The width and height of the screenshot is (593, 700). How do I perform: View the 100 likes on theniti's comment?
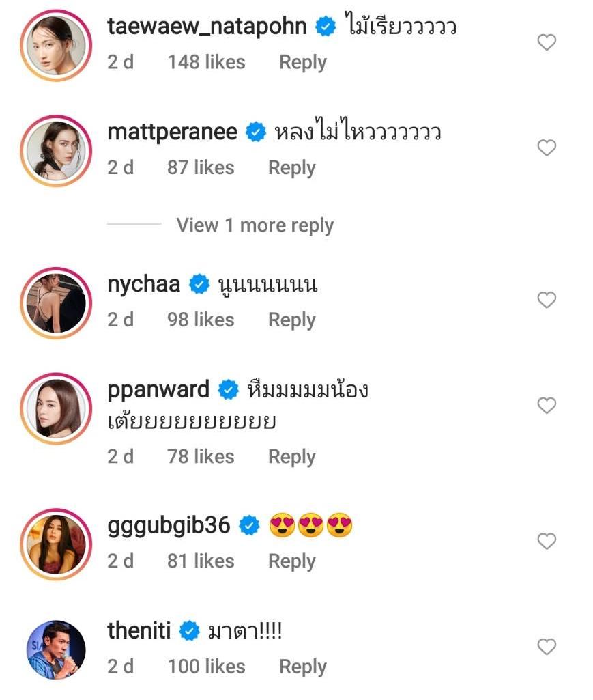(205, 667)
